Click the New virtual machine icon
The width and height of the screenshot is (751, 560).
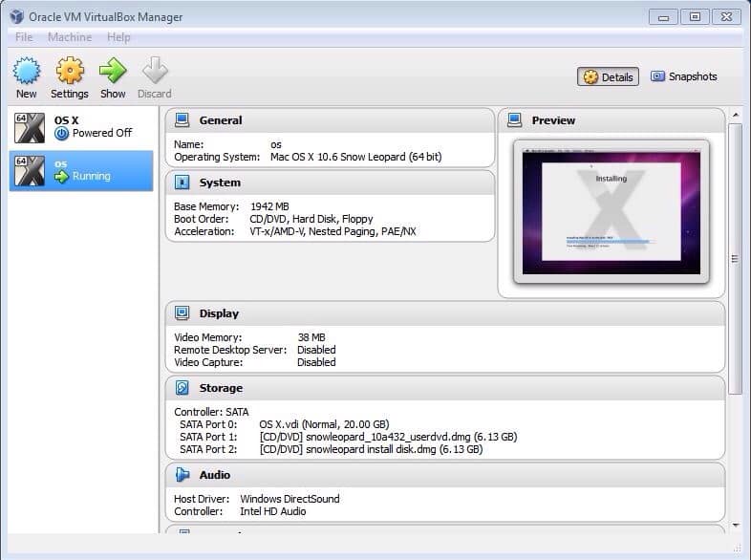click(x=27, y=71)
